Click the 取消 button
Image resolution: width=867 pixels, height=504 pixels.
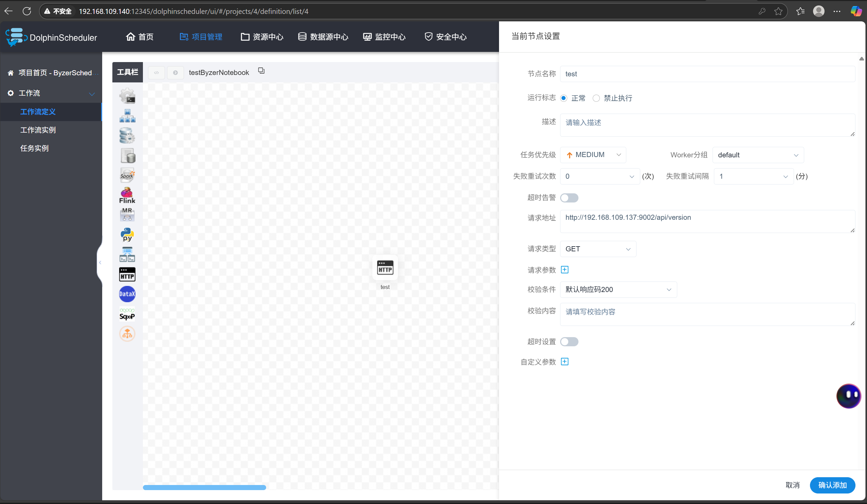[x=792, y=485]
